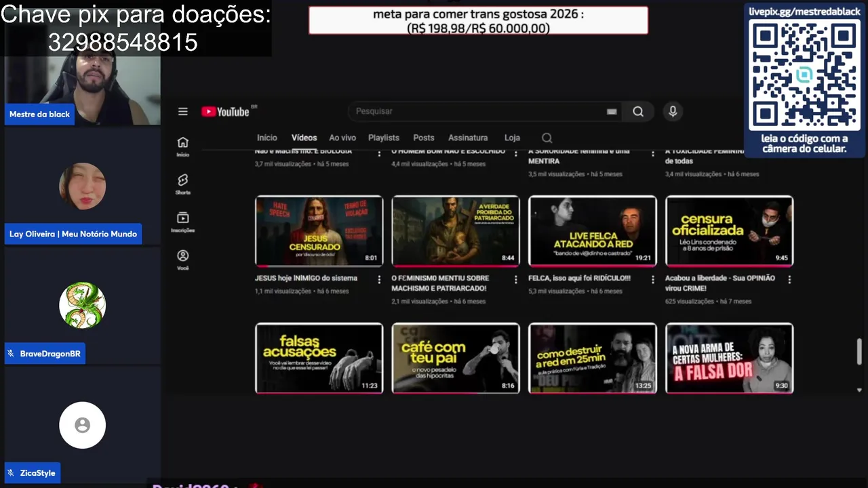Click the BraveDragonBR muted mic icon
Image resolution: width=868 pixels, height=488 pixels.
pyautogui.click(x=11, y=354)
